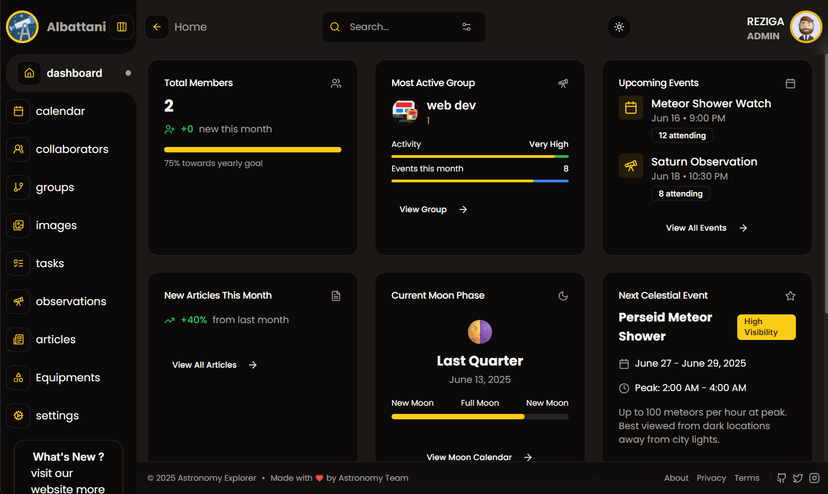The image size is (828, 494).
Task: Click View All Articles link
Action: point(214,365)
